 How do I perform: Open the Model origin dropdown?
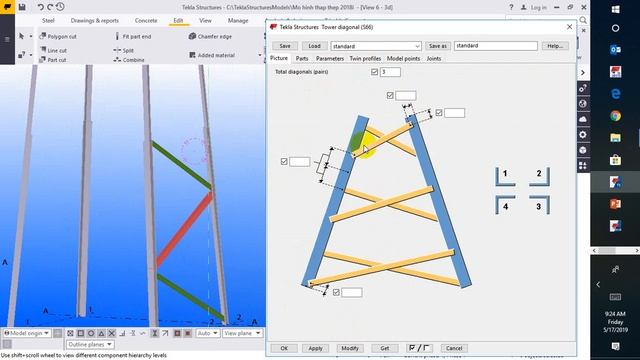pyautogui.click(x=27, y=333)
